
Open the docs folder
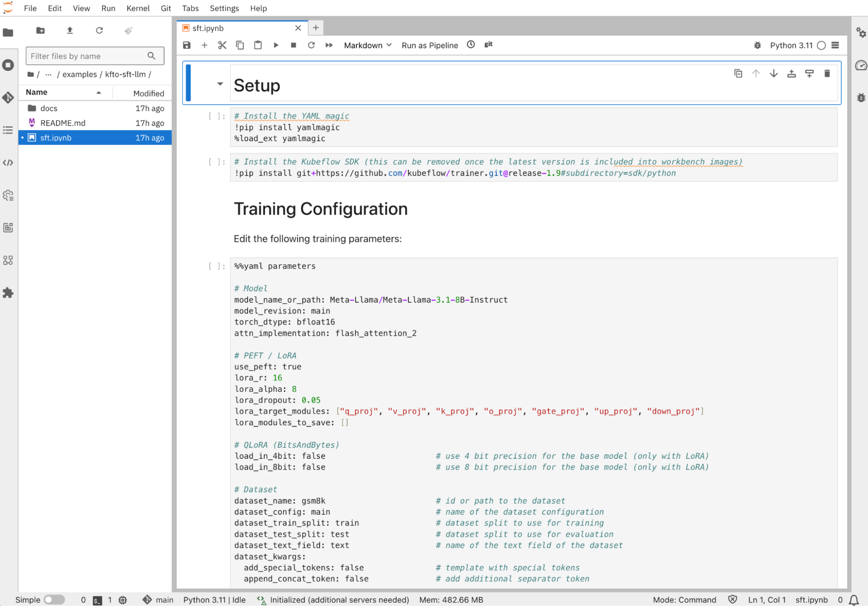click(49, 108)
